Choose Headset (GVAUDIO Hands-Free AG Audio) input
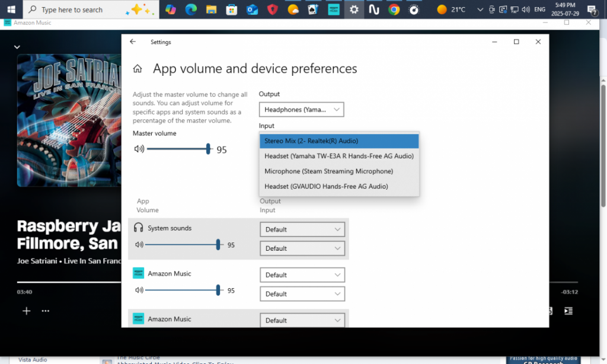This screenshot has width=607, height=364. point(339,186)
